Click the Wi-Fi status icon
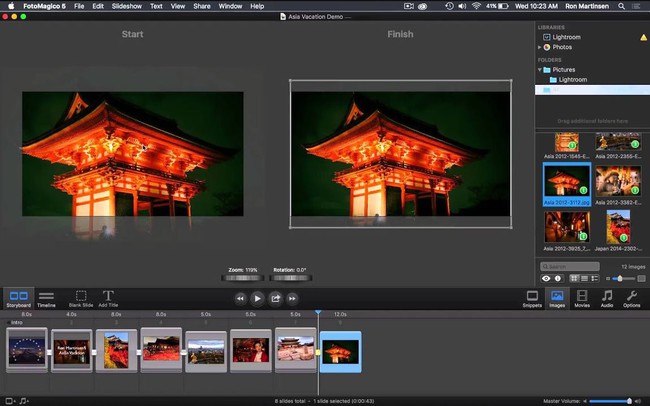Image resolution: width=650 pixels, height=406 pixels. [x=476, y=6]
